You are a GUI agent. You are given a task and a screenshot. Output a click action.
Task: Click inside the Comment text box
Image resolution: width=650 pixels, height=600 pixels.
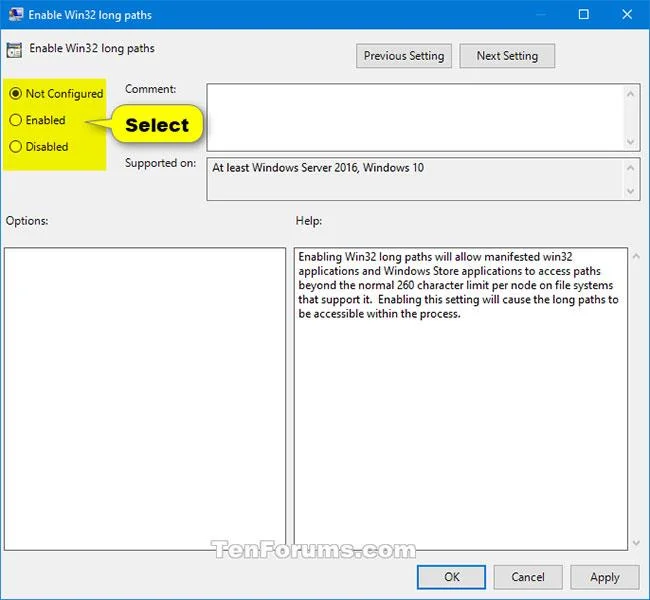point(415,117)
